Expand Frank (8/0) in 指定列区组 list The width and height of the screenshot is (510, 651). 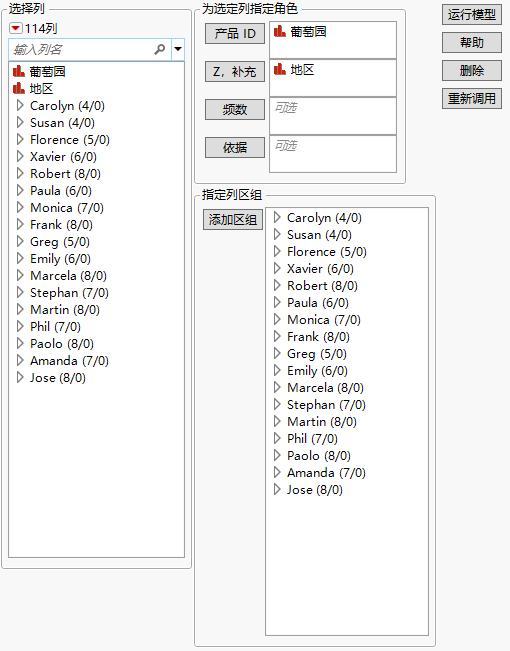(277, 337)
